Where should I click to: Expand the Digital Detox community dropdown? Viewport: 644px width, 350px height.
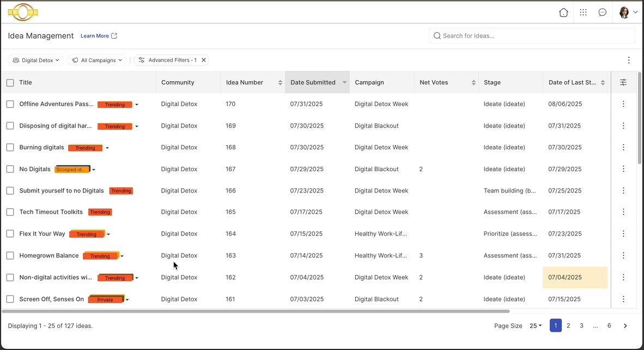36,60
